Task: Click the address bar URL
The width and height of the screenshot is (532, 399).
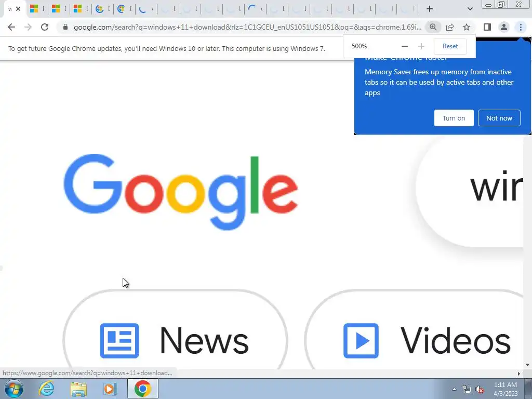Action: [247, 27]
